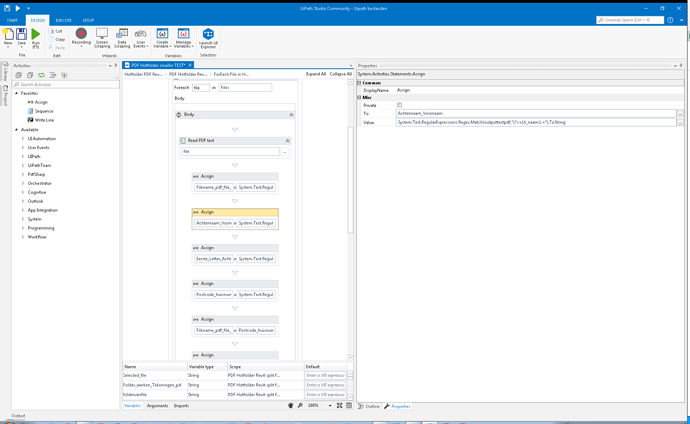The height and width of the screenshot is (424, 690).
Task: Close the PDF Hotfolder smaller TEST tab
Action: point(190,65)
